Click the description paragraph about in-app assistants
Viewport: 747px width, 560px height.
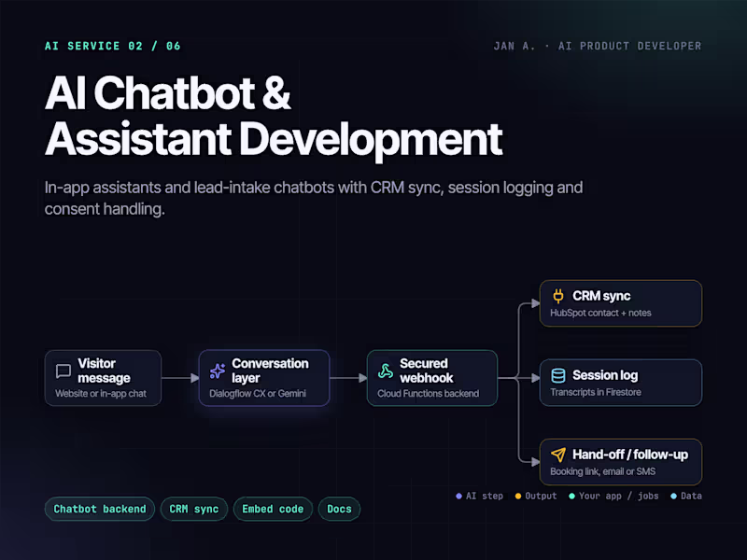[314, 198]
